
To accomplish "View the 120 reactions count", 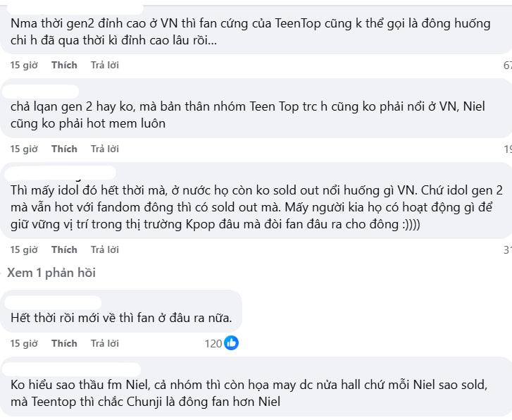I will (213, 343).
